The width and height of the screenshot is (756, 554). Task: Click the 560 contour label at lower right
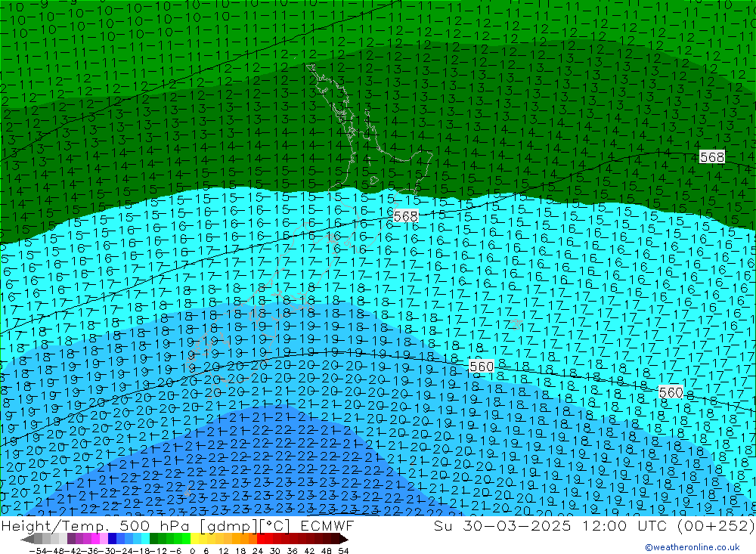coord(671,392)
